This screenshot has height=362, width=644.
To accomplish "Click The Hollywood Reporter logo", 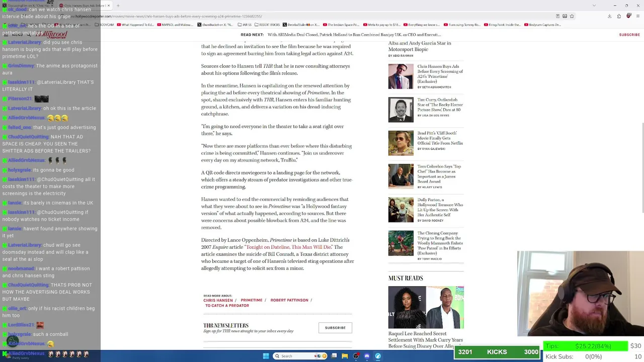I will tap(52, 35).
